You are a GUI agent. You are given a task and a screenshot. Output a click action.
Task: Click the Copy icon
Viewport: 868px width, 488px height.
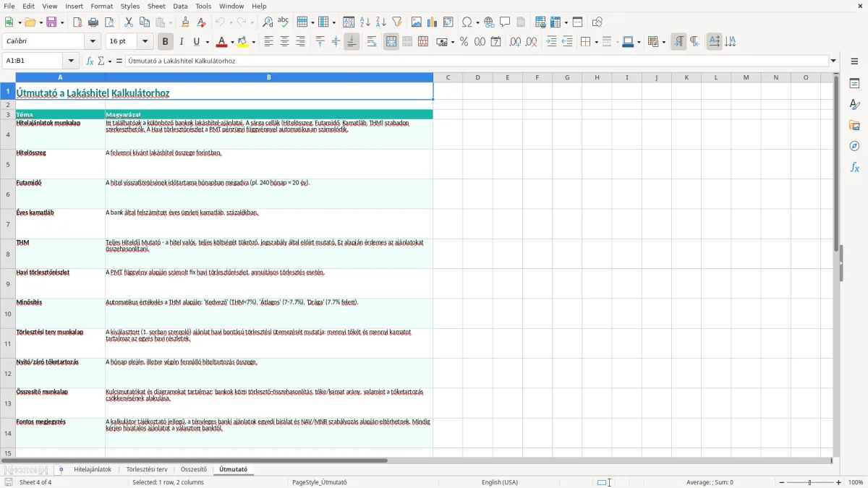pos(145,22)
